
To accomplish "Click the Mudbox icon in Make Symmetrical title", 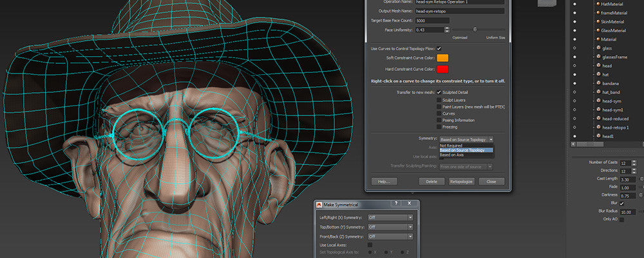I will [320, 204].
